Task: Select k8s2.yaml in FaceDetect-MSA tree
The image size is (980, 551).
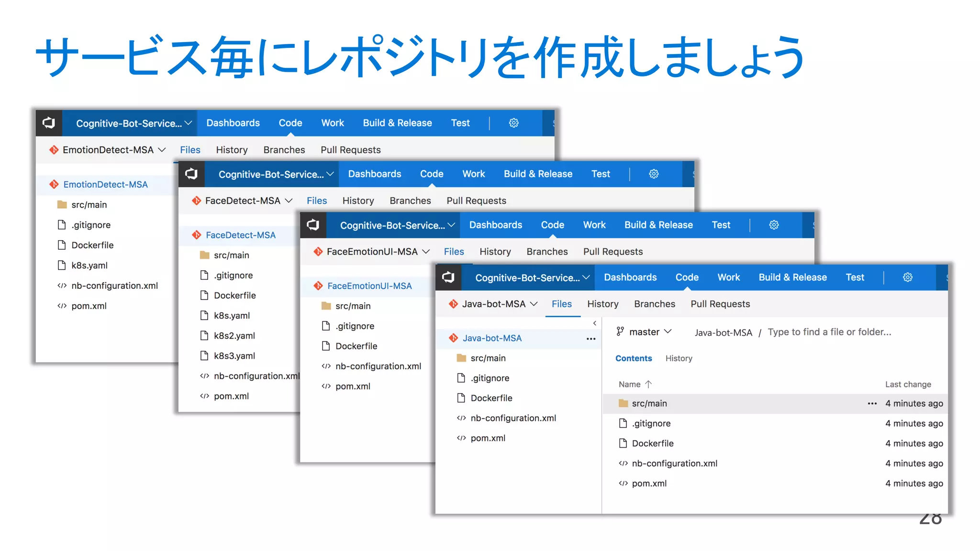Action: click(x=234, y=335)
